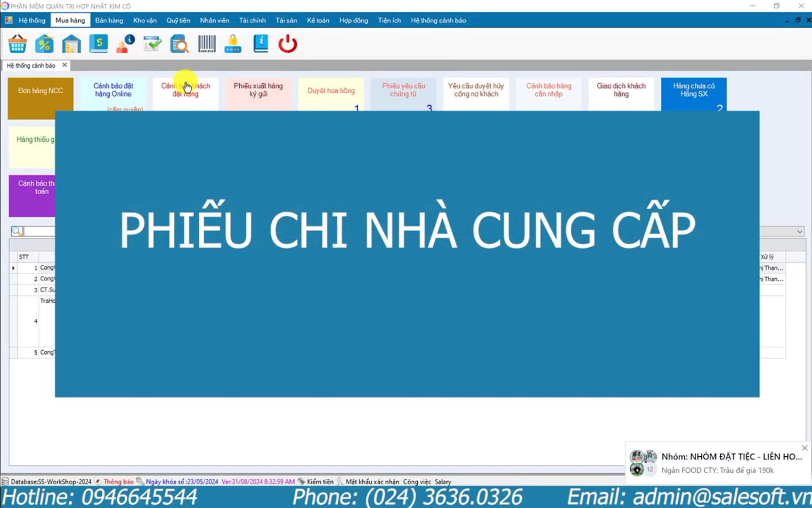The width and height of the screenshot is (812, 508).
Task: Restore the inner document window
Action: click(798, 20)
